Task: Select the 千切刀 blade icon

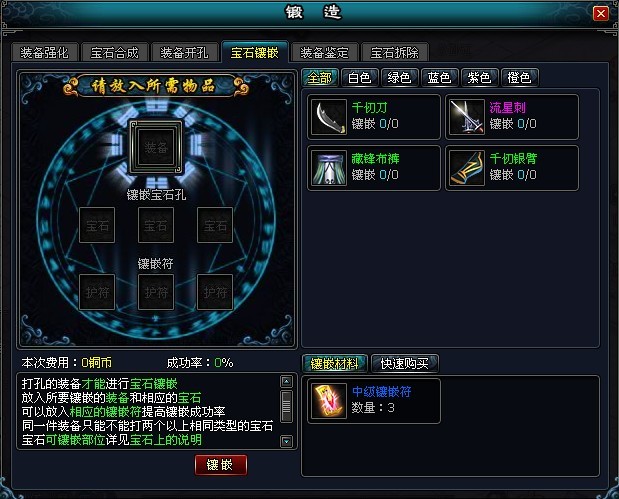Action: pos(328,117)
